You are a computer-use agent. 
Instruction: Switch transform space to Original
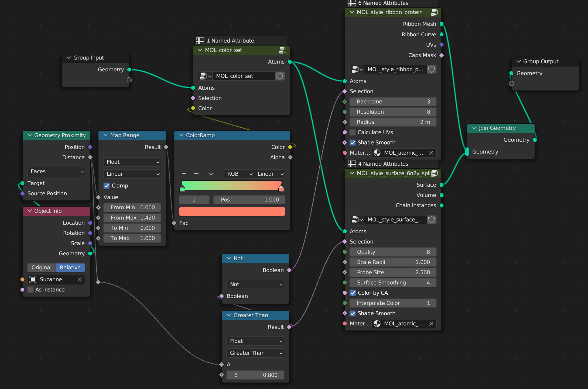click(42, 268)
